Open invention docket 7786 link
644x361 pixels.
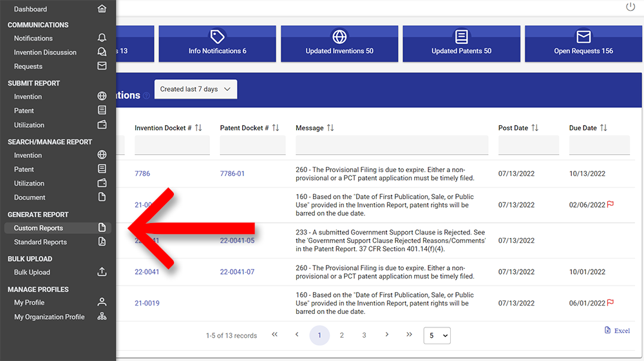click(142, 173)
